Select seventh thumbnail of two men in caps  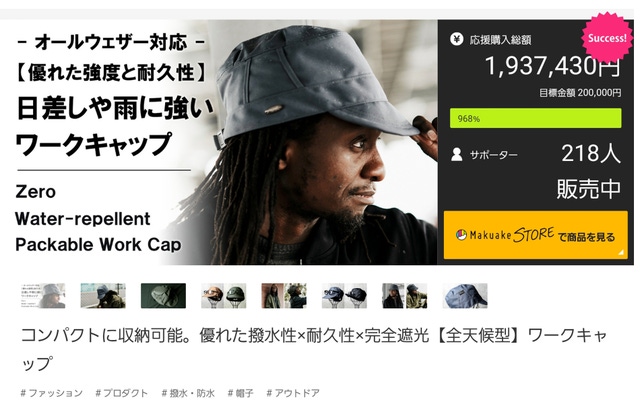pos(404,296)
